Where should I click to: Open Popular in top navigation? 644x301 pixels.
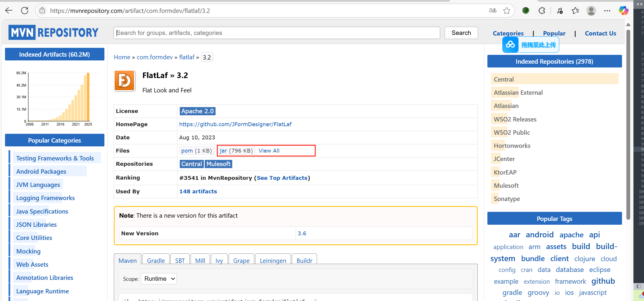(x=554, y=33)
